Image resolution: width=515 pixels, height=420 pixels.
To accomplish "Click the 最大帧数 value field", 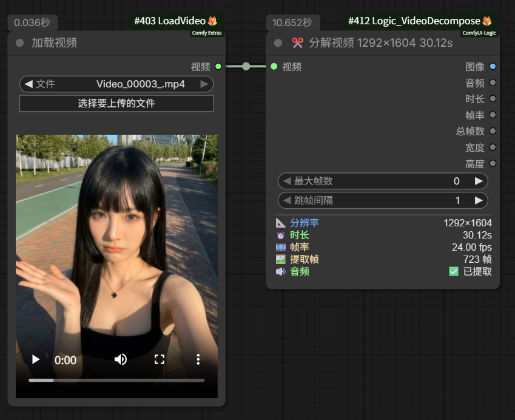I will [383, 181].
